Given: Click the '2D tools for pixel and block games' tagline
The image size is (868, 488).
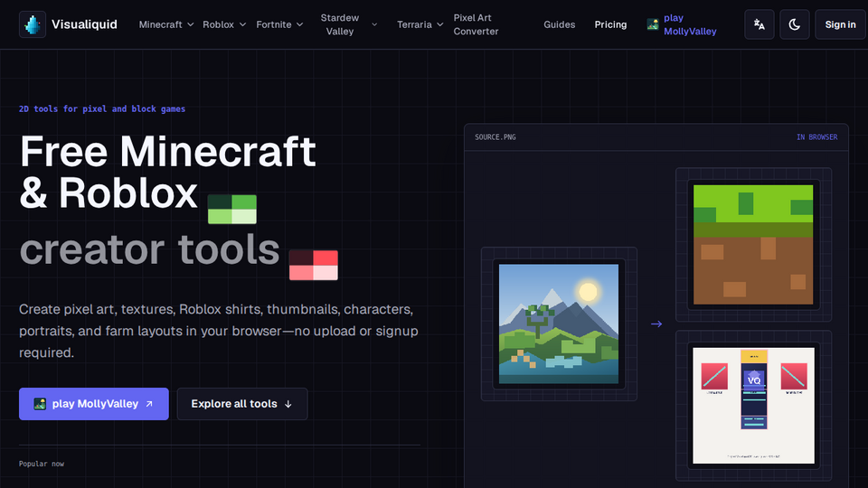Looking at the screenshot, I should 102,109.
